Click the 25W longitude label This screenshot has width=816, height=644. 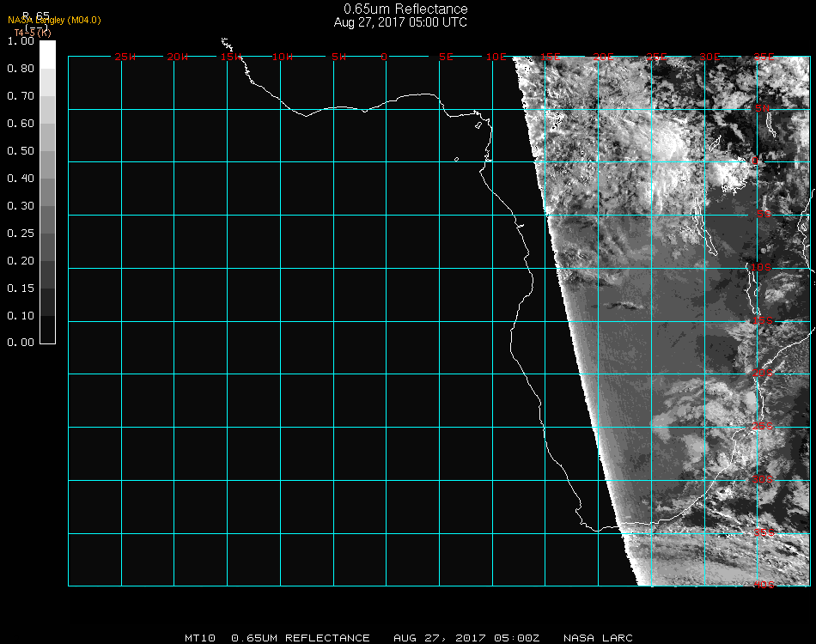pos(125,57)
